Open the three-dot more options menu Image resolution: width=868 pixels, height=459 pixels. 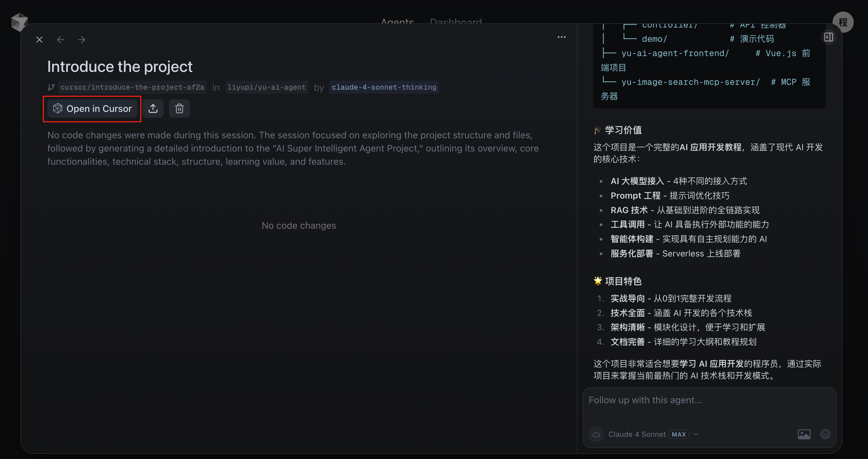point(561,37)
